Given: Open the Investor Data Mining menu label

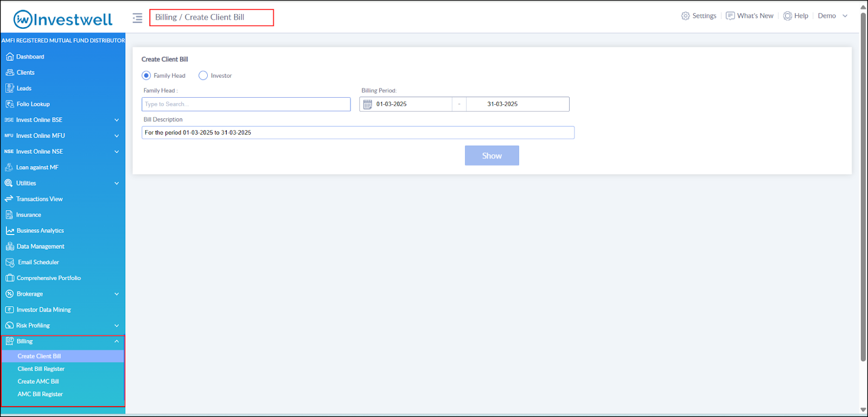Looking at the screenshot, I should click(x=44, y=309).
